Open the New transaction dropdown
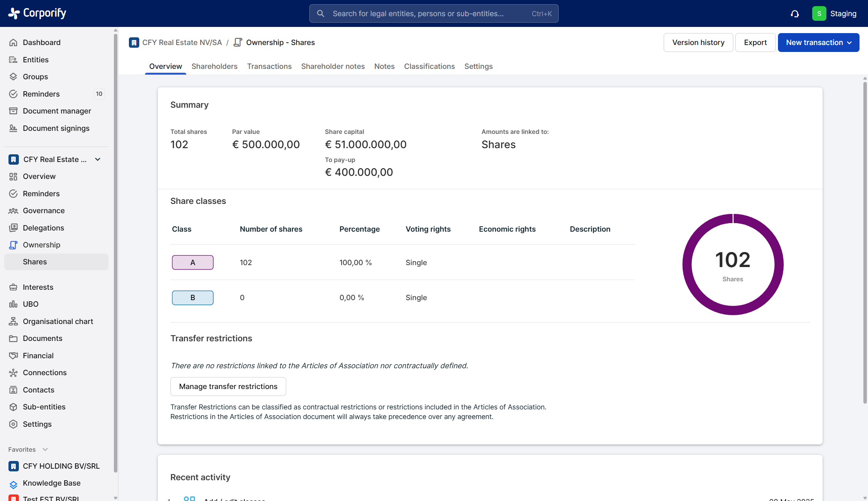 818,42
